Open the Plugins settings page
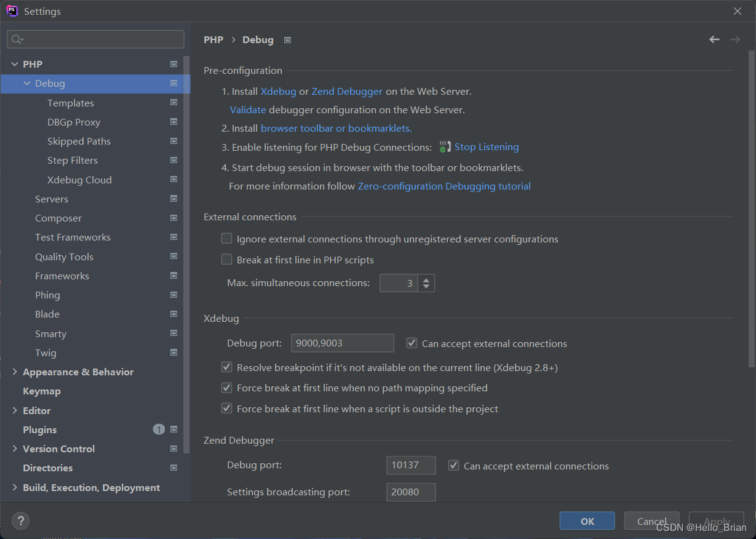The width and height of the screenshot is (756, 539). [40, 429]
